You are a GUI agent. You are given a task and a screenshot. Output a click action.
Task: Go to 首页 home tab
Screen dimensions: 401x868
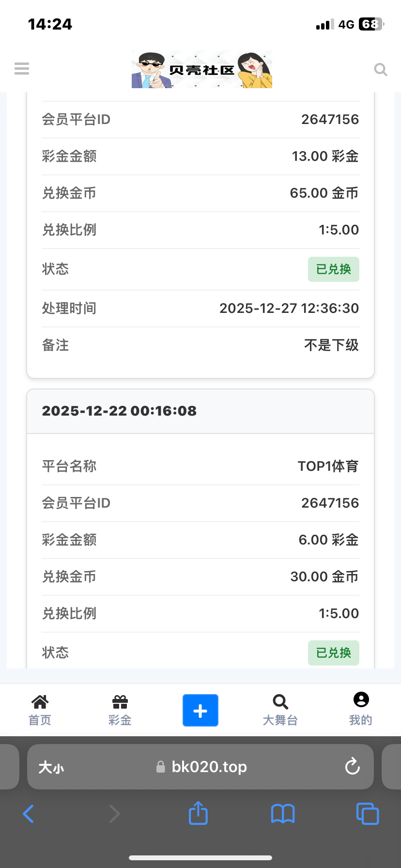(x=40, y=710)
